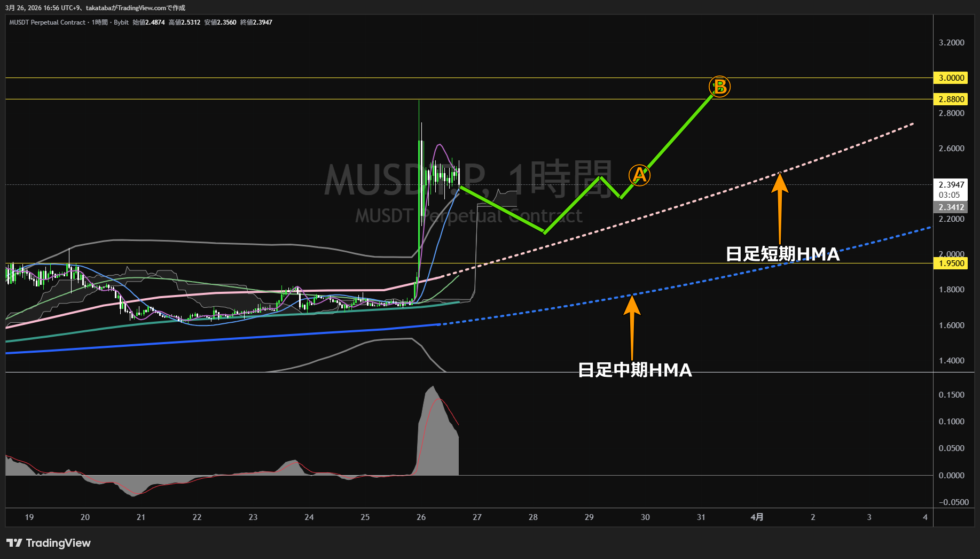This screenshot has height=559, width=980.
Task: Click the 2.2000 price axis value
Action: pos(951,219)
